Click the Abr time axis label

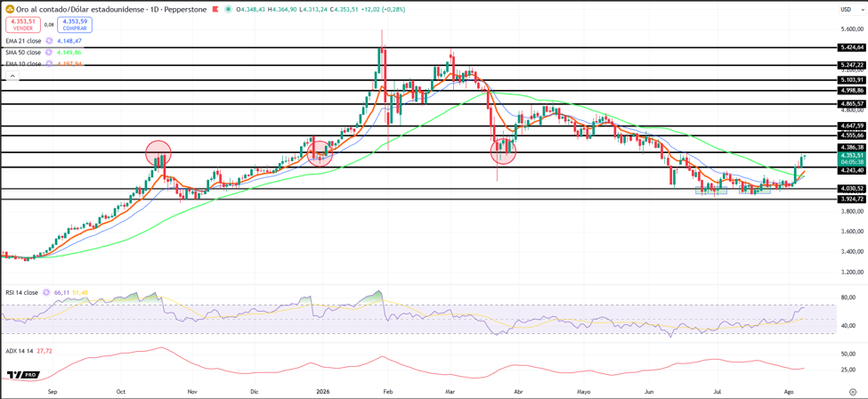coord(519,391)
